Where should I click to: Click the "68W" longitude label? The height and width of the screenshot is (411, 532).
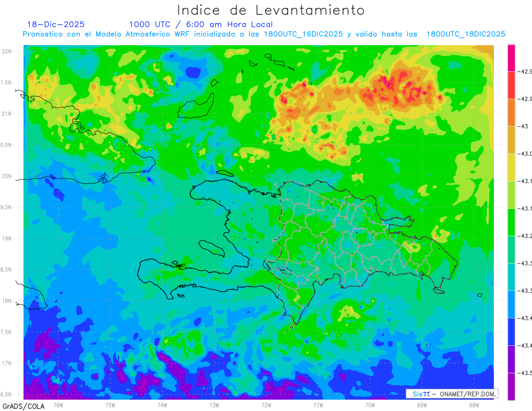point(474,405)
